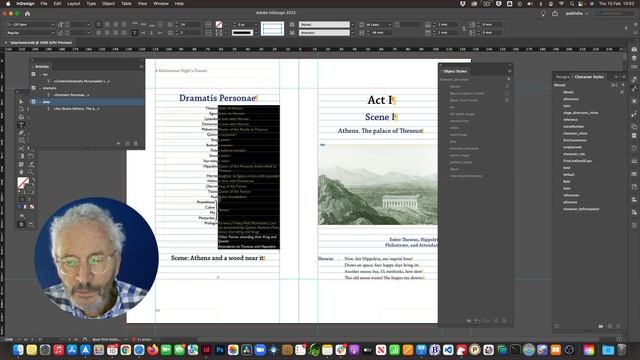
Task: Open the table style [None] dropdown
Action: [x=352, y=24]
